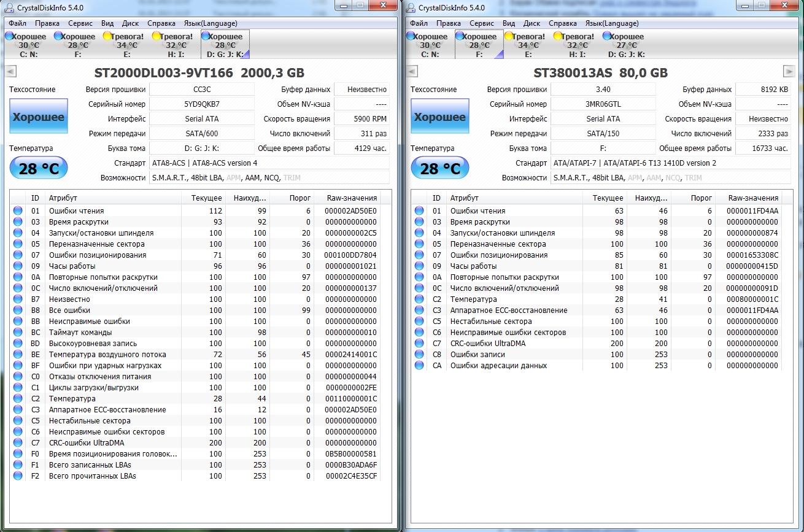Click status orb of Температура, left window

pos(18,399)
